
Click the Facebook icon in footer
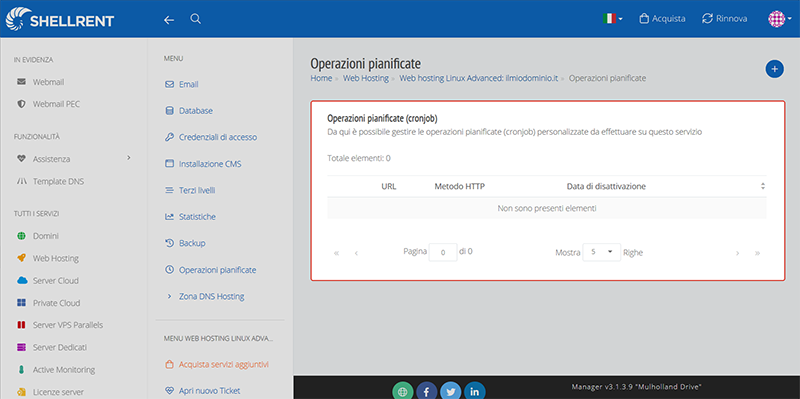[x=427, y=391]
